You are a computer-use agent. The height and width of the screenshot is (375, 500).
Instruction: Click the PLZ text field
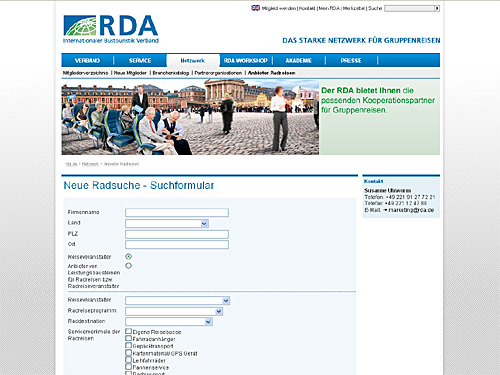(177, 234)
